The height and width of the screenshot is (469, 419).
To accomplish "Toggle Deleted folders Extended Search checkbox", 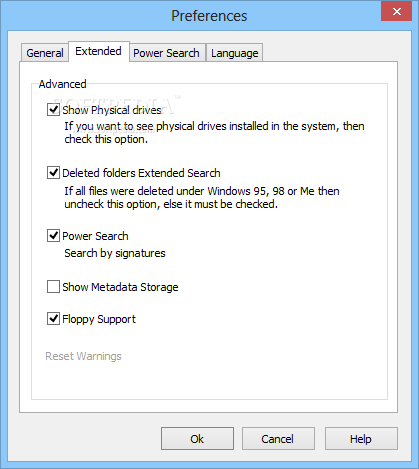I will pos(53,173).
